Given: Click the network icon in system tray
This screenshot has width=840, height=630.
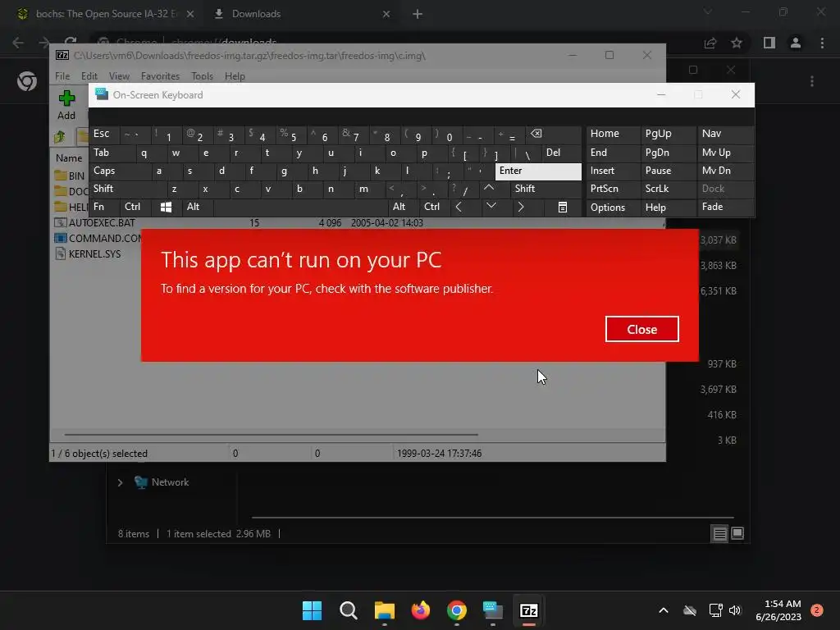Looking at the screenshot, I should (x=715, y=610).
